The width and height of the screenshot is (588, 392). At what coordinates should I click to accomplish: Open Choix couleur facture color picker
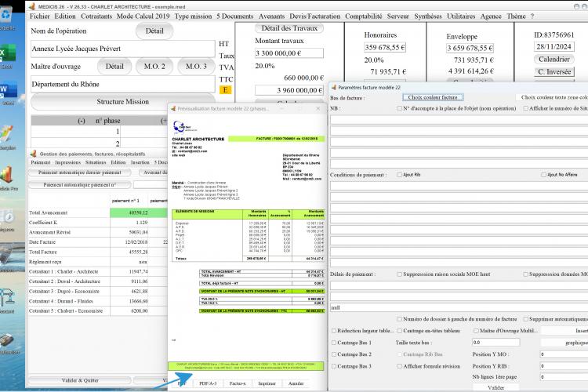tap(433, 97)
